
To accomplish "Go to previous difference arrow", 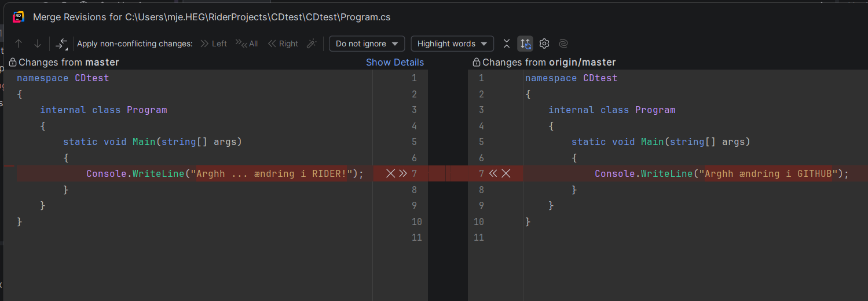I will point(19,43).
